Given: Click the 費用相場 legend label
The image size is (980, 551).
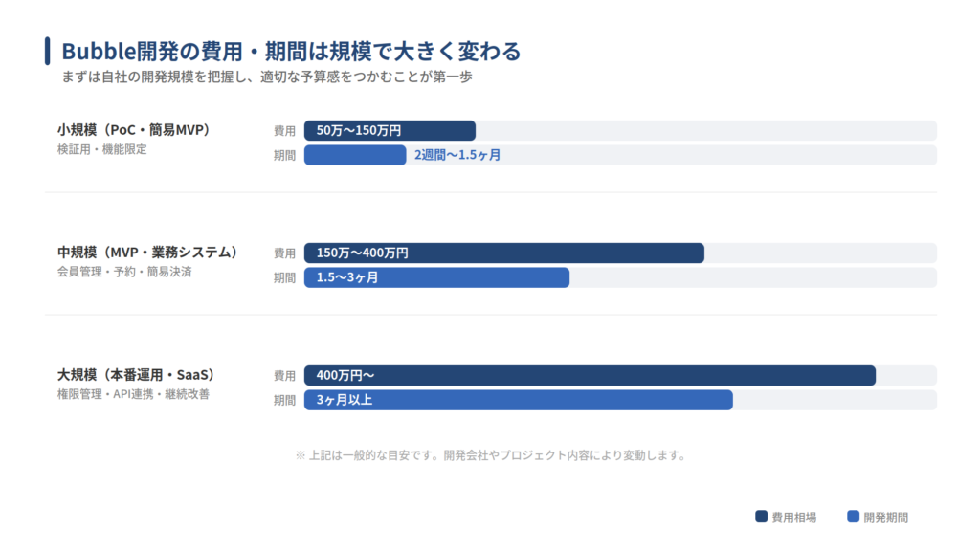Looking at the screenshot, I should click(x=794, y=517).
